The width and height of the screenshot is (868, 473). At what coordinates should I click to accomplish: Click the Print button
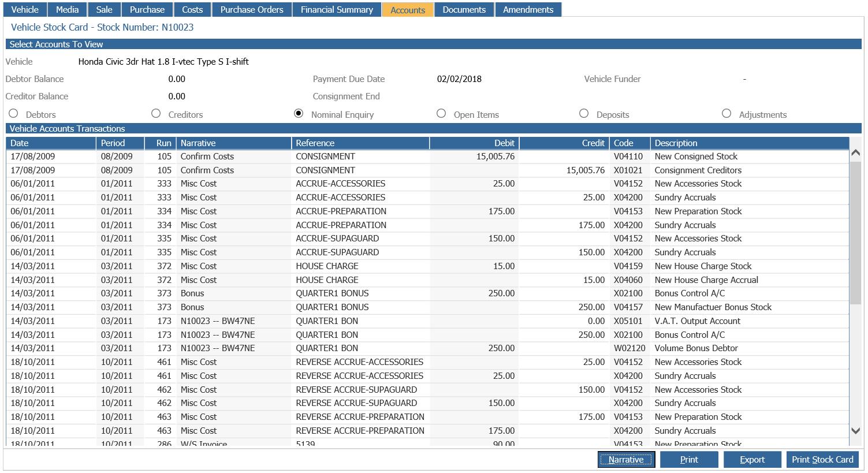(x=689, y=460)
